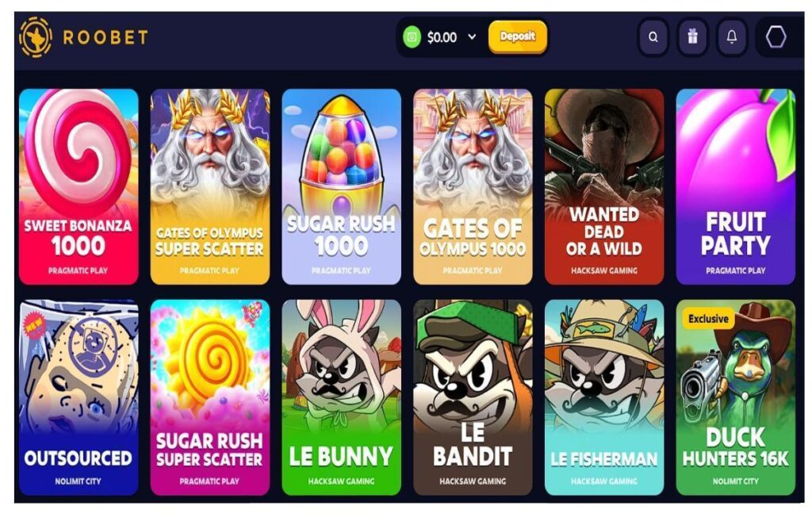The height and width of the screenshot is (517, 812).
Task: Click the green wallet currency icon
Action: click(412, 37)
